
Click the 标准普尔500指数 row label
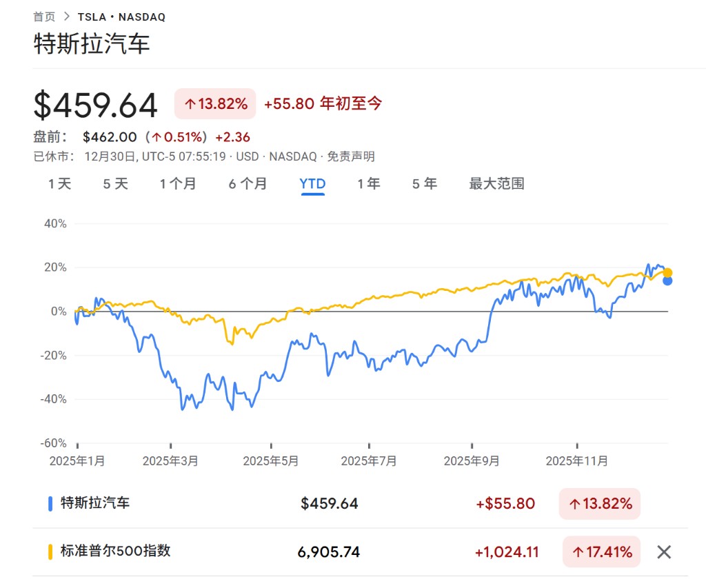(115, 551)
